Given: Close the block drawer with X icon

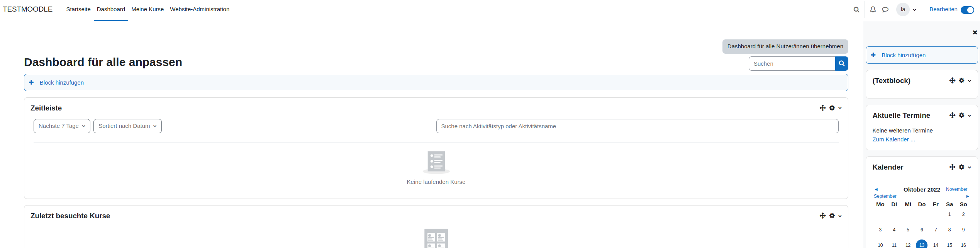Looking at the screenshot, I should pyautogui.click(x=975, y=32).
